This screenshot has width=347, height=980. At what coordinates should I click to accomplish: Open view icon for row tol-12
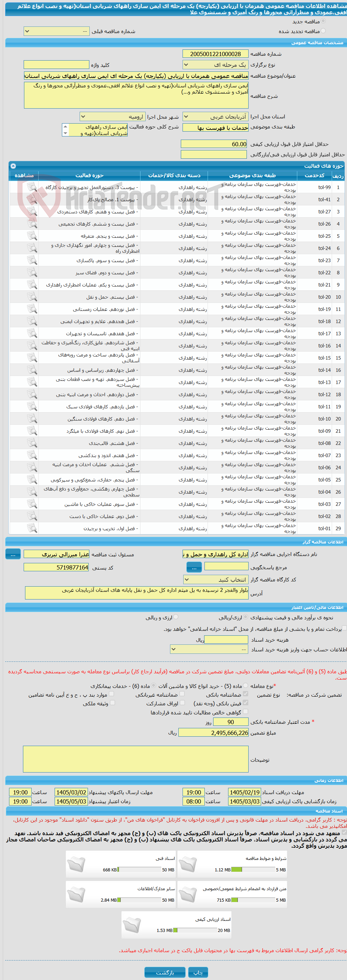click(x=32, y=394)
